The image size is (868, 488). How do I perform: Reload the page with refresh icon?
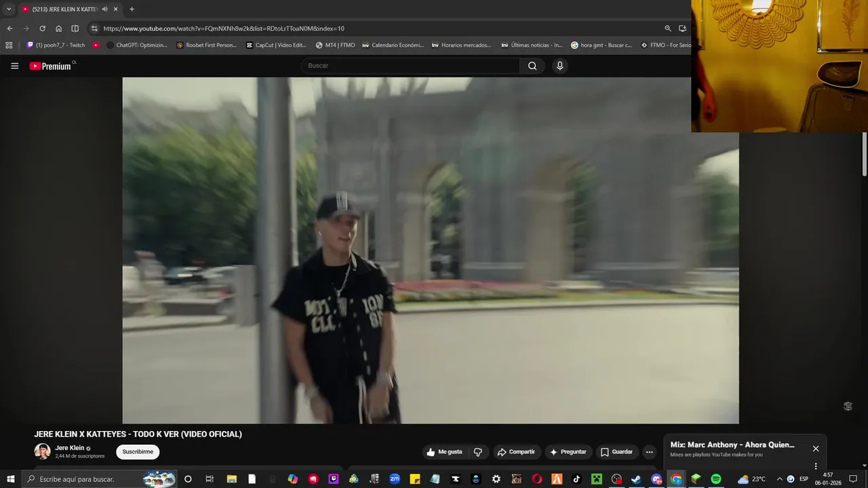[42, 28]
